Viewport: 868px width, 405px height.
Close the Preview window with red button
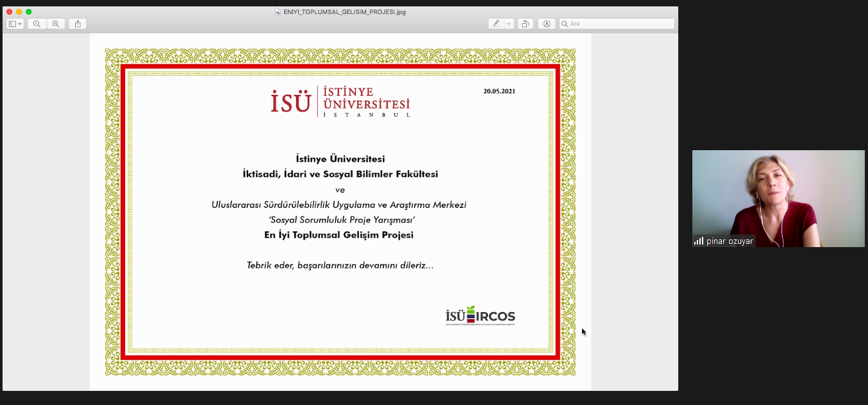pos(9,12)
